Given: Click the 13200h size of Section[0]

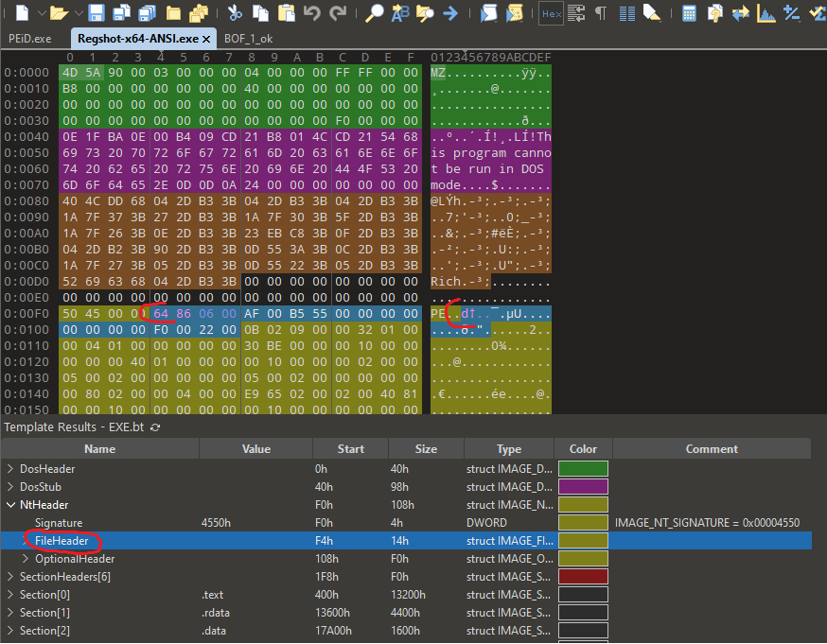Looking at the screenshot, I should coord(408,595).
